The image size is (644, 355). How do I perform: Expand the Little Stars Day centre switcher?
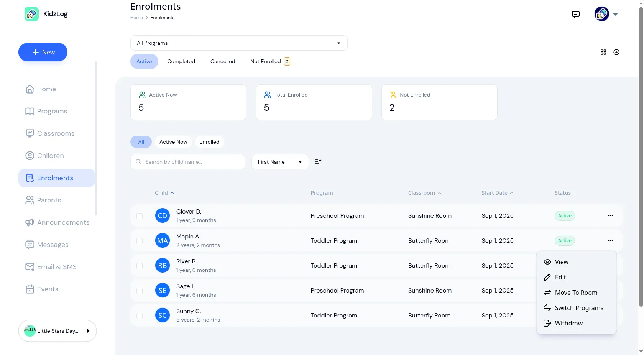tap(58, 331)
